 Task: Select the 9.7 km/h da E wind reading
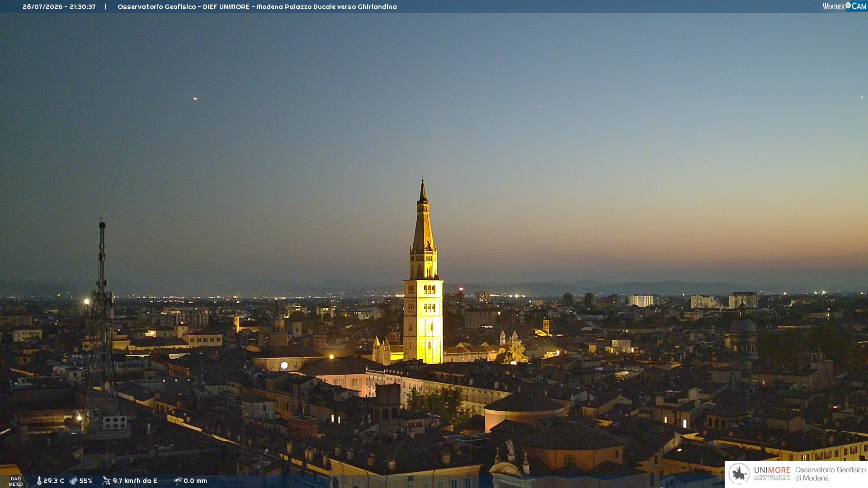point(135,481)
